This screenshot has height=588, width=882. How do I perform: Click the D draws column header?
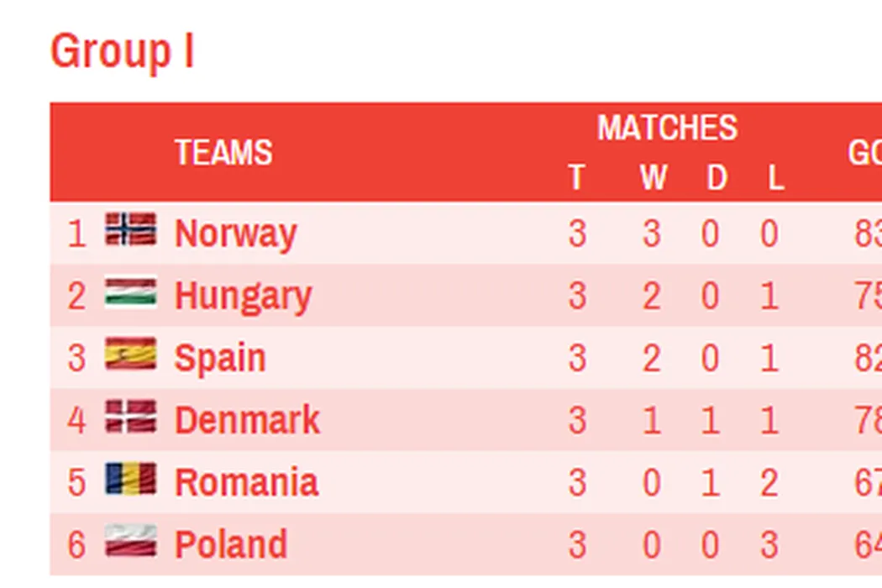[x=716, y=178]
